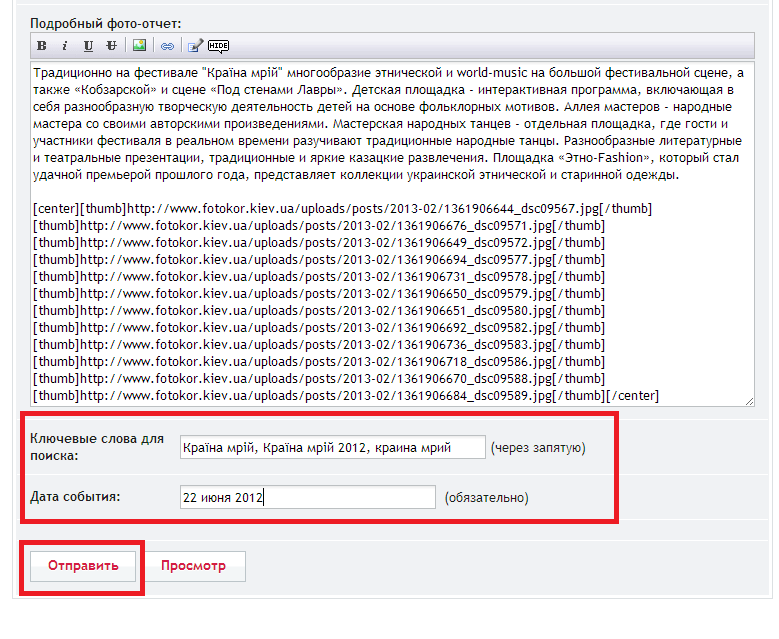Screen dimensions: 779x639
Task: Toggle bold formatting in the editor toolbar
Action: pos(42,46)
